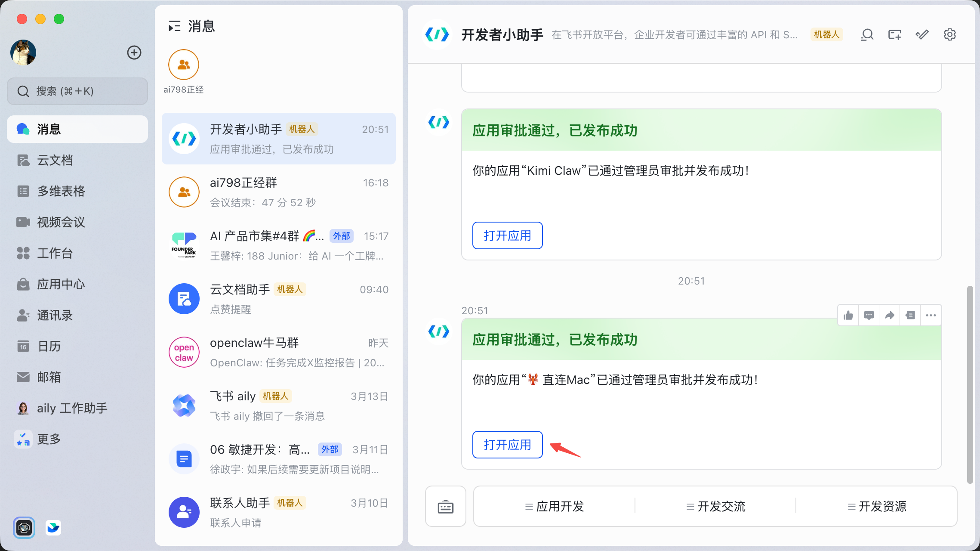Reply to the message with comment icon

[x=869, y=316]
